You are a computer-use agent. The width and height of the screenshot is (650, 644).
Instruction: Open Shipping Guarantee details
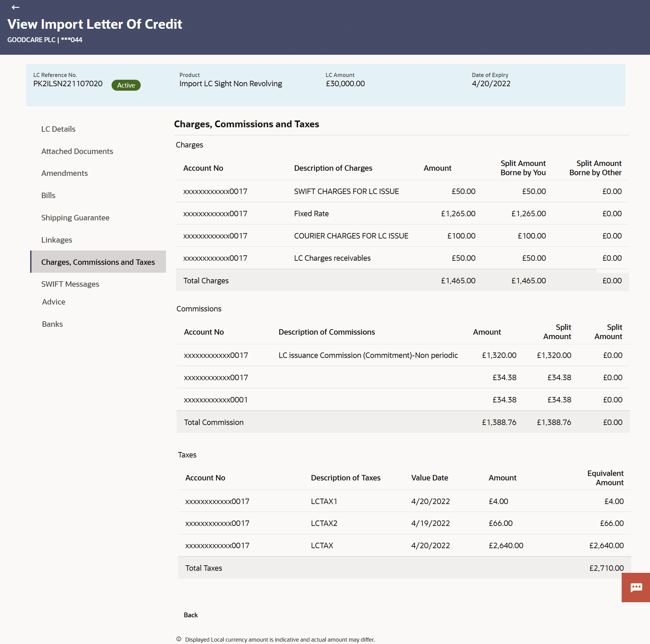[x=75, y=217]
